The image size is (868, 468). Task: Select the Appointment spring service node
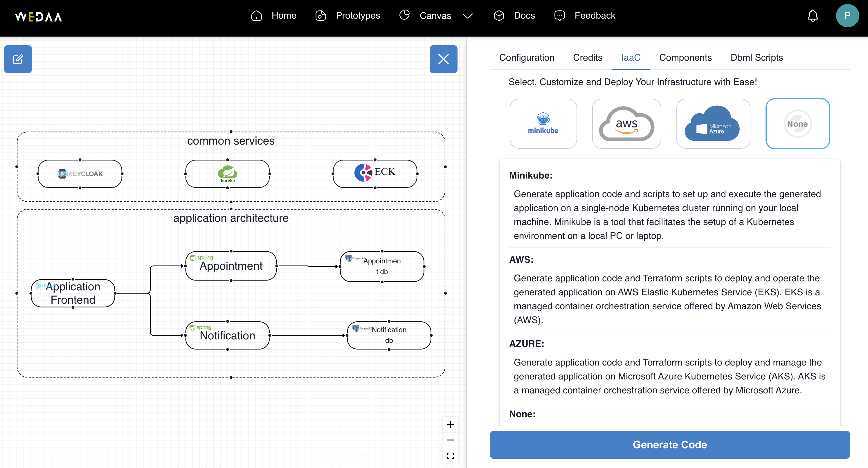[231, 266]
